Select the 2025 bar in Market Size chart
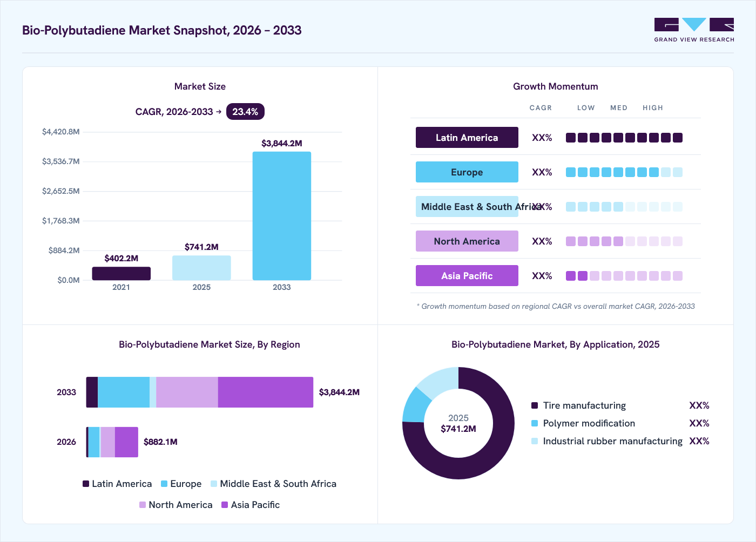756x542 pixels. click(x=201, y=268)
